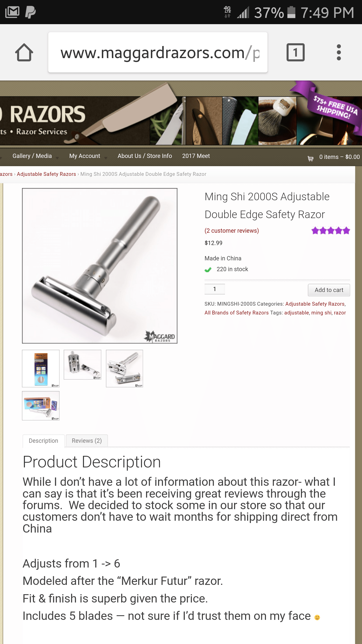Expand the Gallery / Media menu arrow
This screenshot has height=644, width=362.
pos(57,158)
